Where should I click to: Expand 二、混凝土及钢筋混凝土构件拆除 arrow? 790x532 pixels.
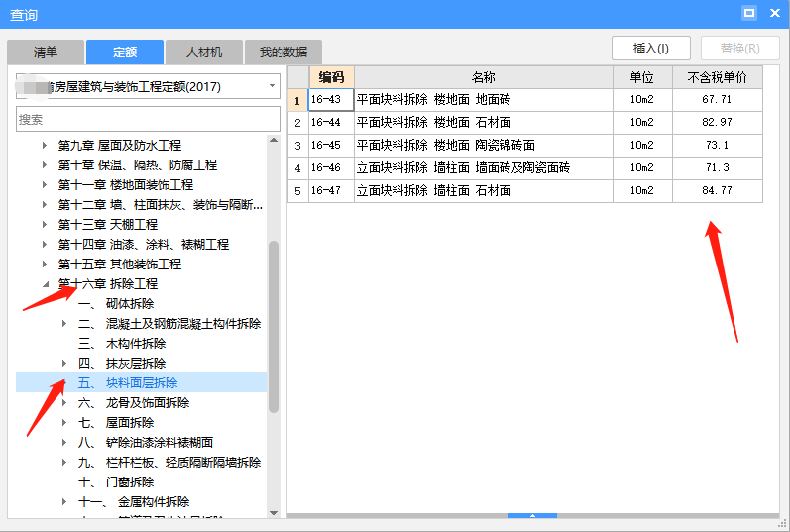pos(64,323)
